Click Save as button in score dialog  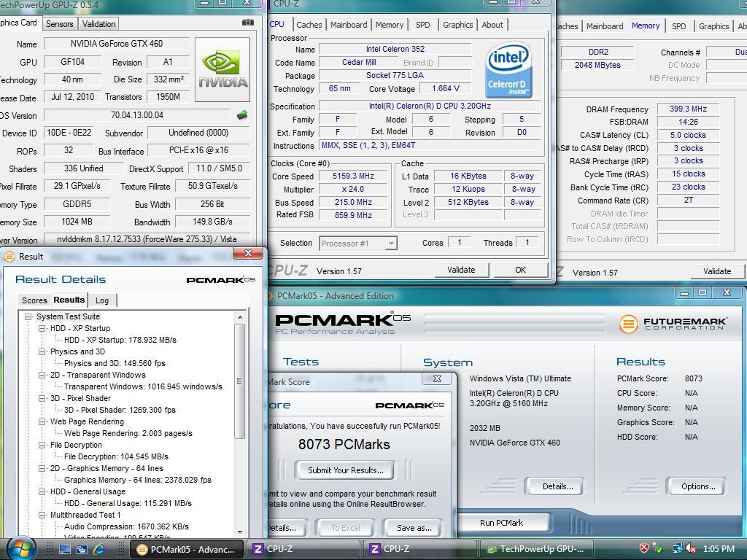[414, 528]
